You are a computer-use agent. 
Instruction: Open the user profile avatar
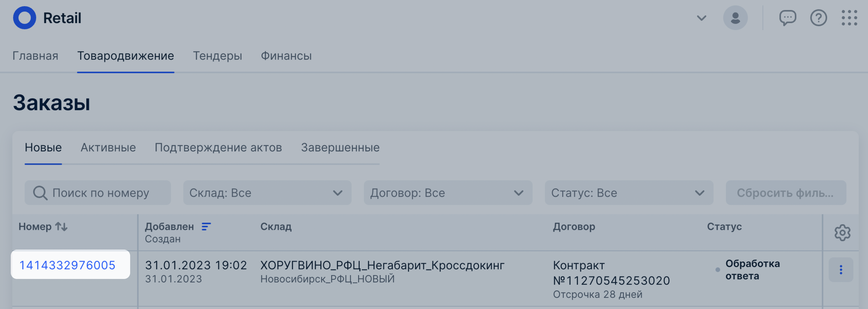pyautogui.click(x=735, y=18)
